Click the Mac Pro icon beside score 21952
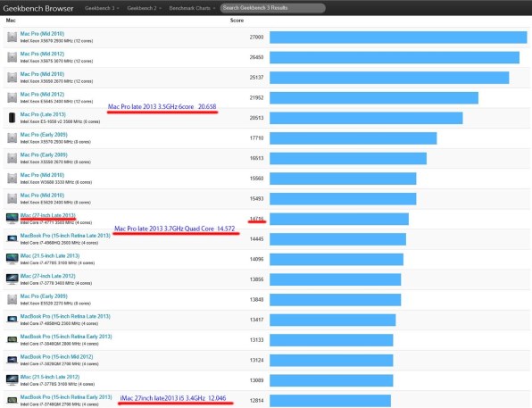Screen dimensions: 532x408 pyautogui.click(x=12, y=97)
